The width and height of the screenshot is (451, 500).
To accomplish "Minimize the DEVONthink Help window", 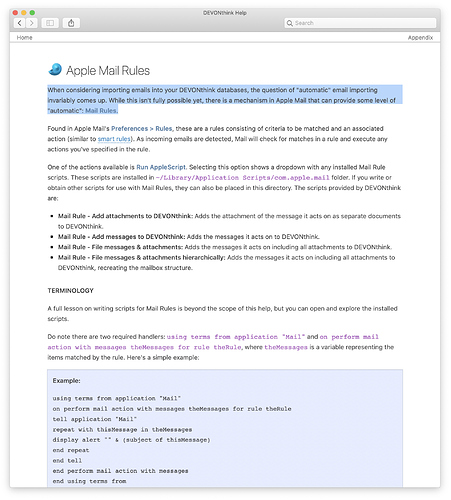I will point(24,13).
